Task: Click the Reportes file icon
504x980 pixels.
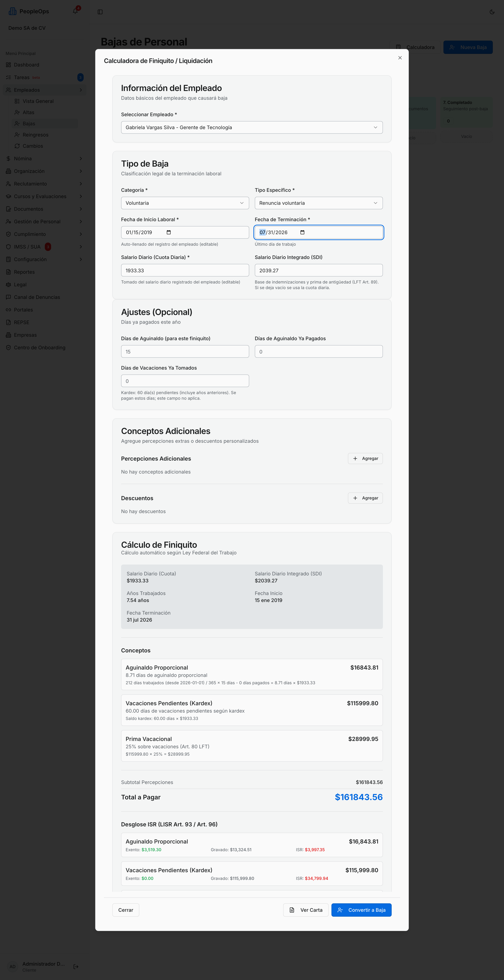Action: [x=8, y=272]
